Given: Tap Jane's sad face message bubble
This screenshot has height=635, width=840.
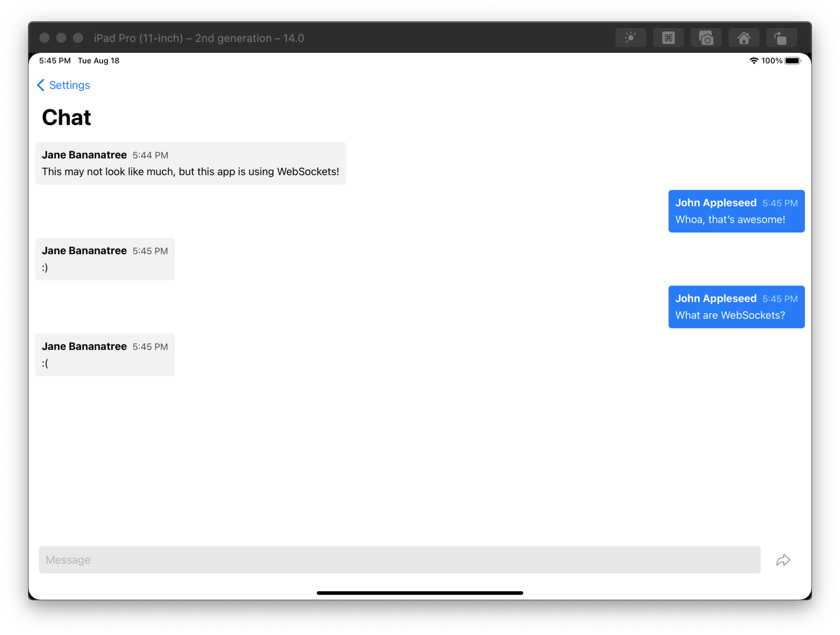Looking at the screenshot, I should 105,355.
